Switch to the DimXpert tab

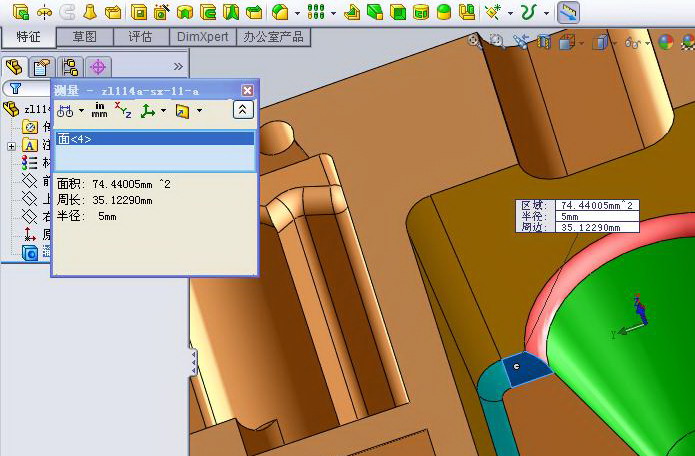pyautogui.click(x=203, y=37)
